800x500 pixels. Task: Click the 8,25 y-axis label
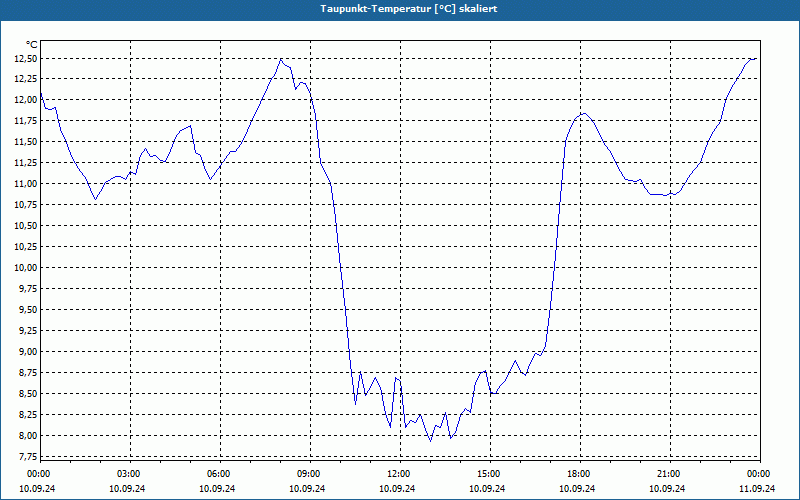[x=27, y=414]
